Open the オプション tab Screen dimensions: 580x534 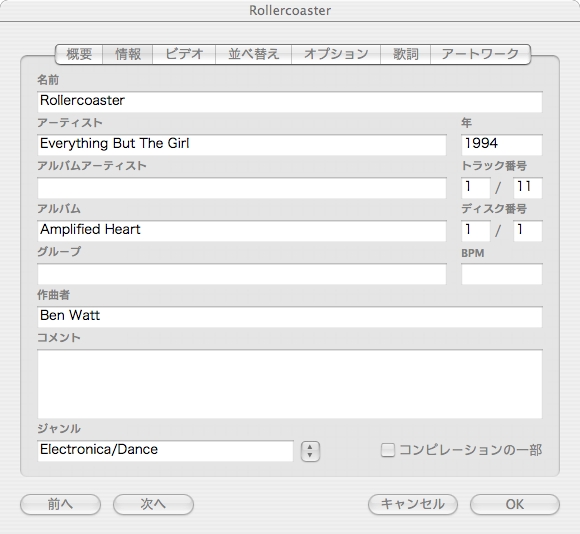(336, 54)
